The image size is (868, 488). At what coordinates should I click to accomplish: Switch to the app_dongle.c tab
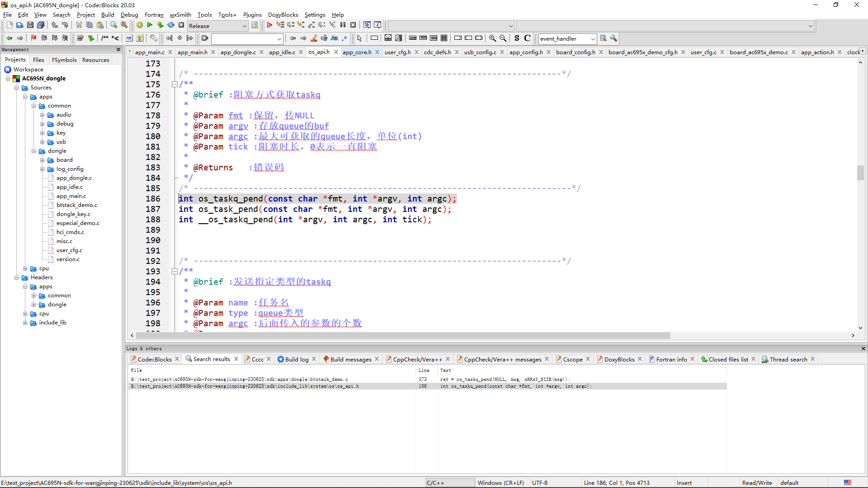pyautogui.click(x=238, y=52)
